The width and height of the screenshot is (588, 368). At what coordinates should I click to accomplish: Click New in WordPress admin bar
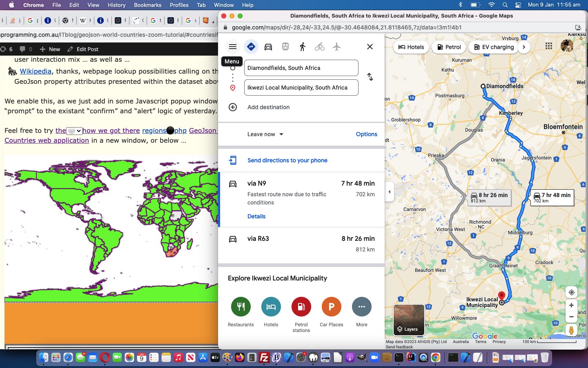point(50,49)
